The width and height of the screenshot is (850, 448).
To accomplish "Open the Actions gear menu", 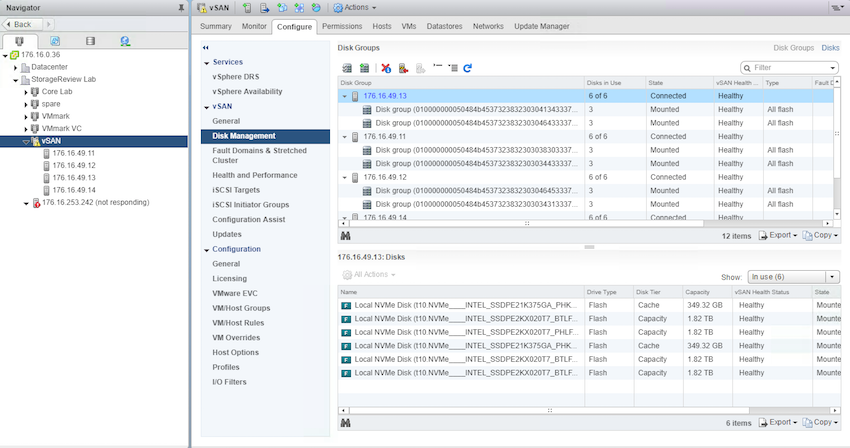I will pos(355,8).
